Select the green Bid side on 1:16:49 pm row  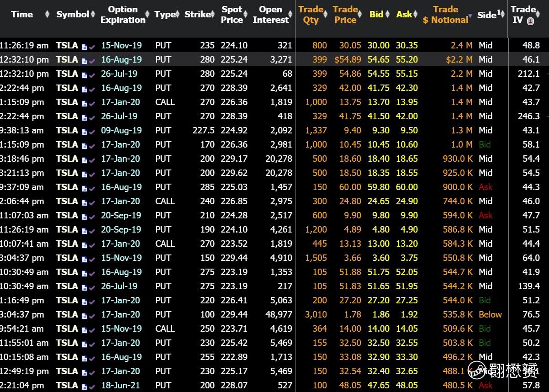(x=485, y=300)
